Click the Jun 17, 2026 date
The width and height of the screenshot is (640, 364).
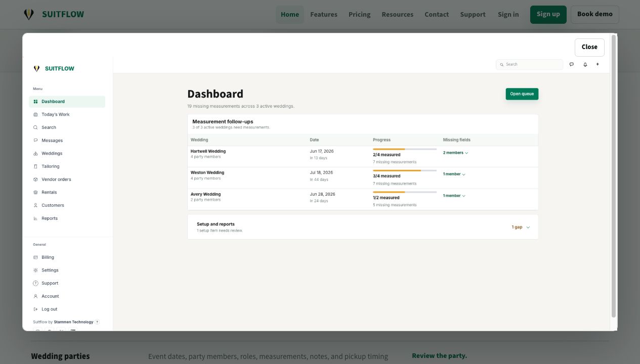click(x=322, y=151)
